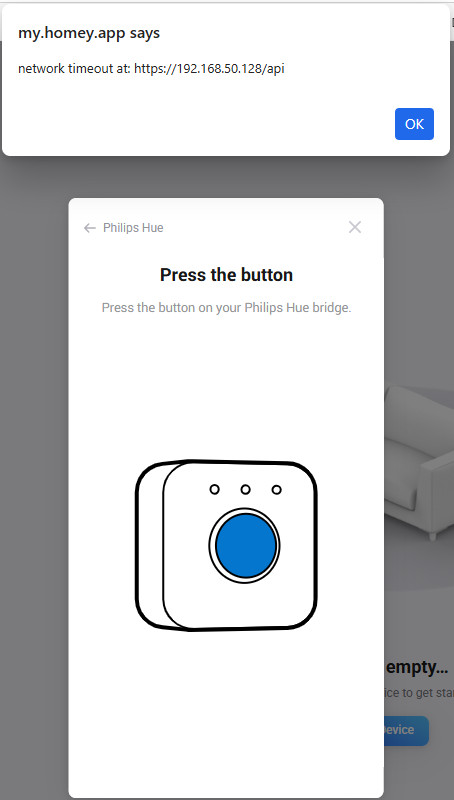Image resolution: width=454 pixels, height=800 pixels.
Task: Select the middle LED circle on the bridge
Action: click(x=246, y=489)
